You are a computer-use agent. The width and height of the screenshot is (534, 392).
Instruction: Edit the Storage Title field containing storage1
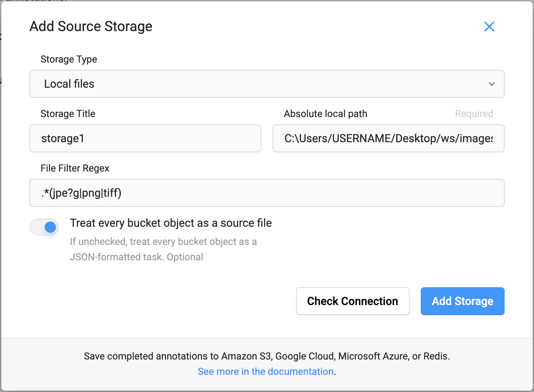(145, 138)
